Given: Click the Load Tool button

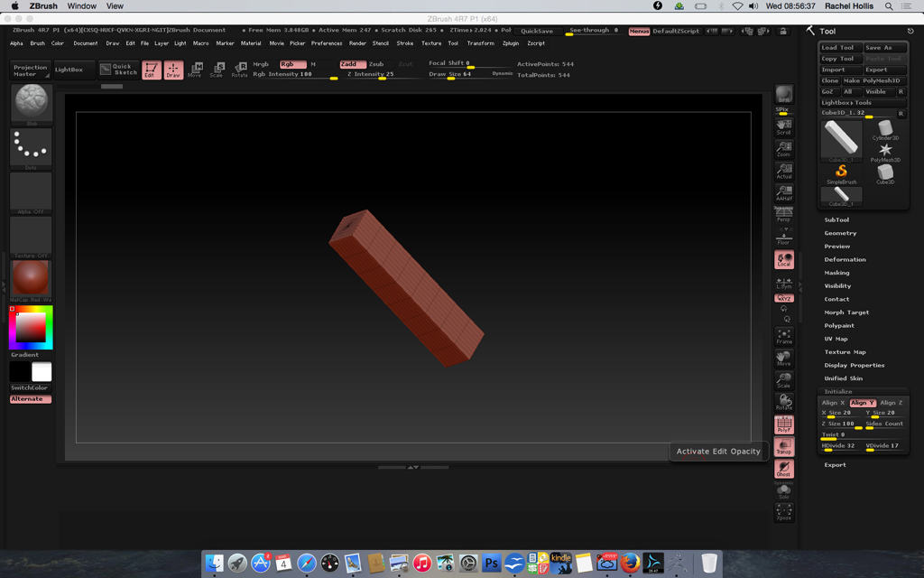Looking at the screenshot, I should pyautogui.click(x=841, y=48).
